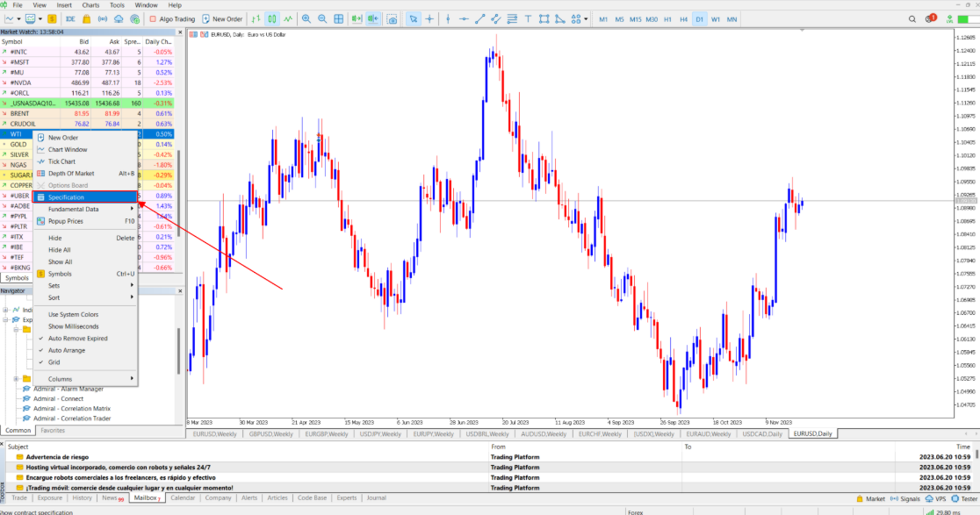Image resolution: width=980 pixels, height=515 pixels.
Task: Expand the Sort submenu
Action: pyautogui.click(x=84, y=297)
